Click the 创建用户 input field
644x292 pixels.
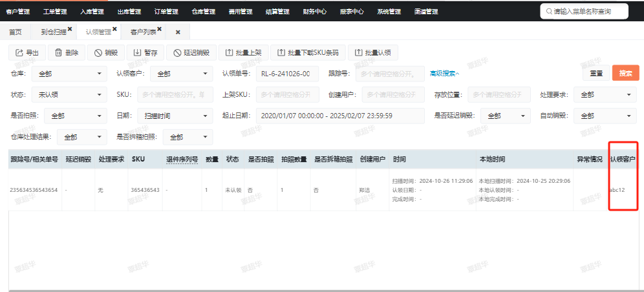click(393, 95)
